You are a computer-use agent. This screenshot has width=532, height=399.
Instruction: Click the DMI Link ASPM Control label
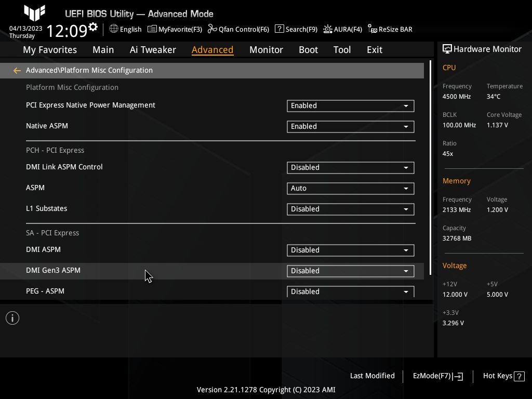(64, 167)
